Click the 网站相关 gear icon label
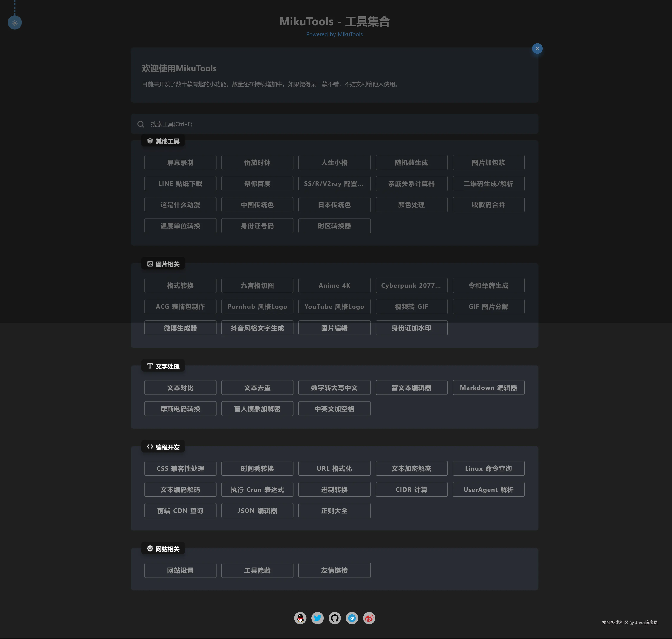 pyautogui.click(x=150, y=548)
